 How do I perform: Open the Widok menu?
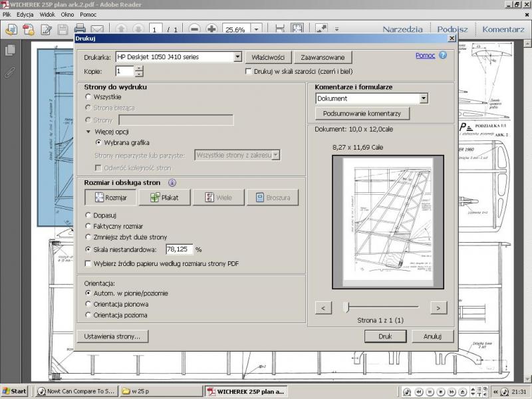pos(47,14)
